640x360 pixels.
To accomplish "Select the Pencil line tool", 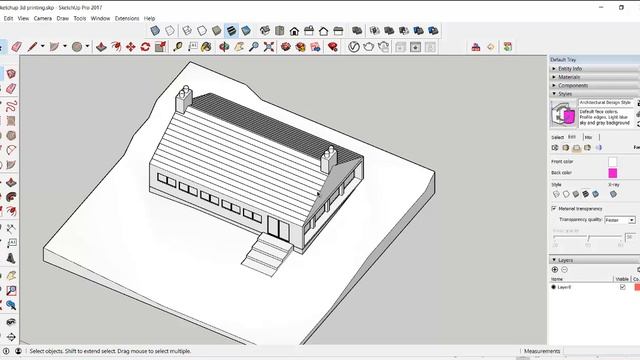I will (32, 47).
